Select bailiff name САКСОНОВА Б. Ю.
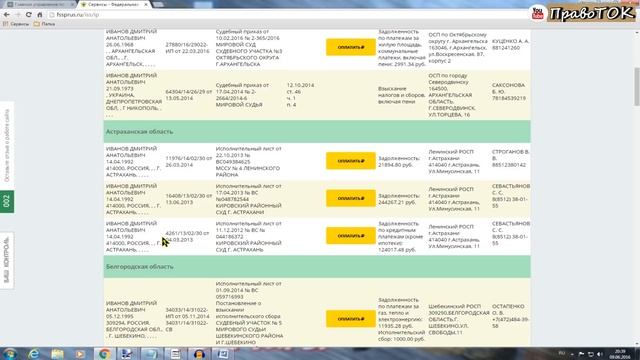 coord(508,89)
